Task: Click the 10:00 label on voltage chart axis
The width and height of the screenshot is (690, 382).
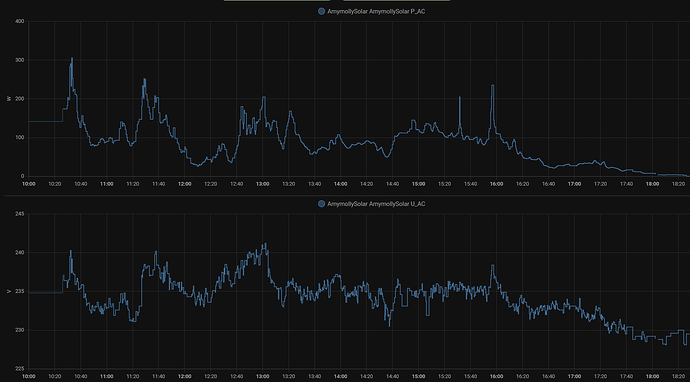Action: coord(29,376)
